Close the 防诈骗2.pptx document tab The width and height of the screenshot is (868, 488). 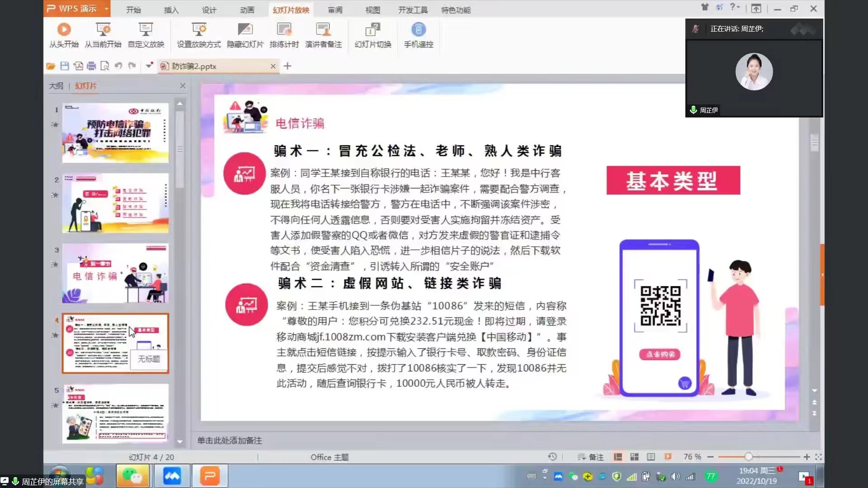[x=273, y=66]
